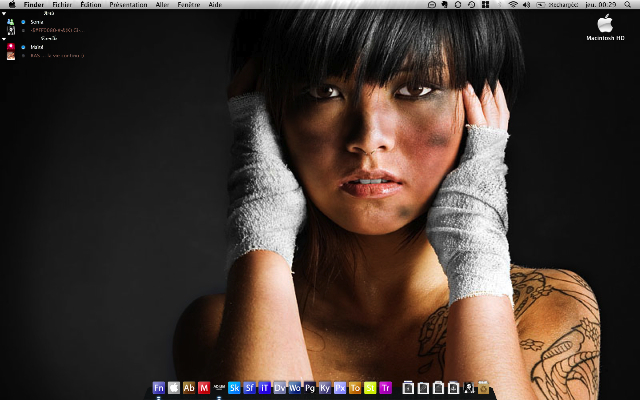Launch the green St dock icon
The height and width of the screenshot is (400, 640).
[x=370, y=387]
